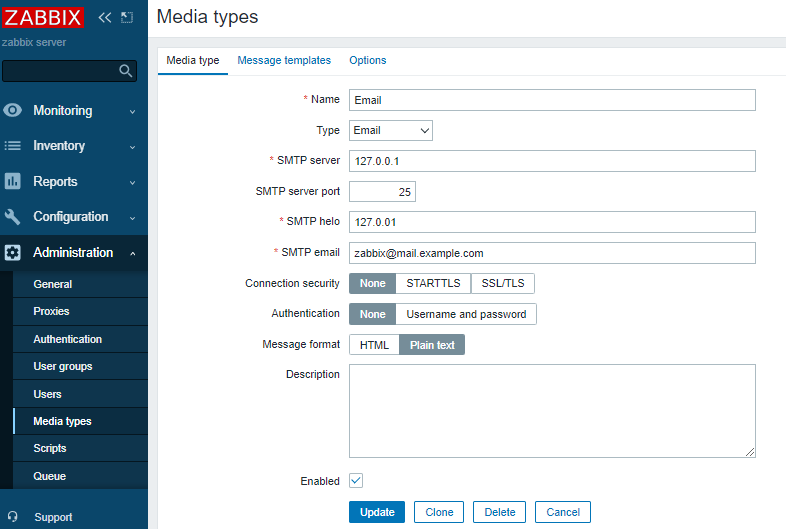Expand the Inventory menu chevron

point(132,147)
